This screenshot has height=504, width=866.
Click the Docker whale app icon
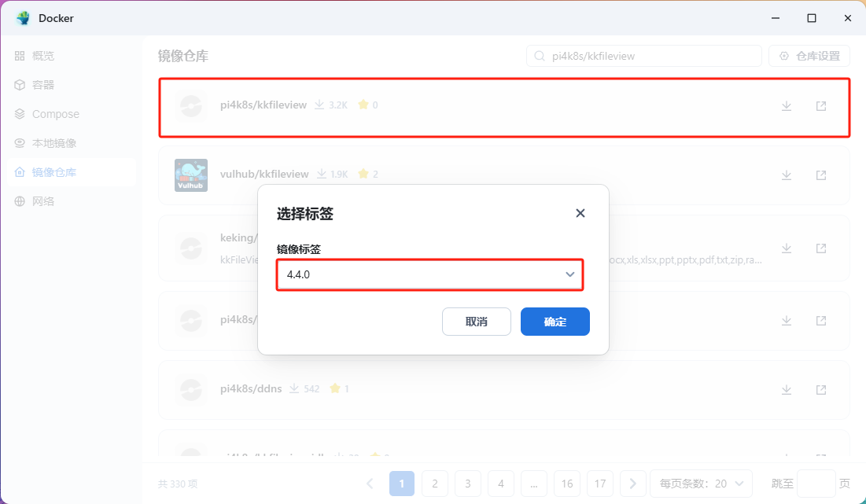click(x=23, y=18)
